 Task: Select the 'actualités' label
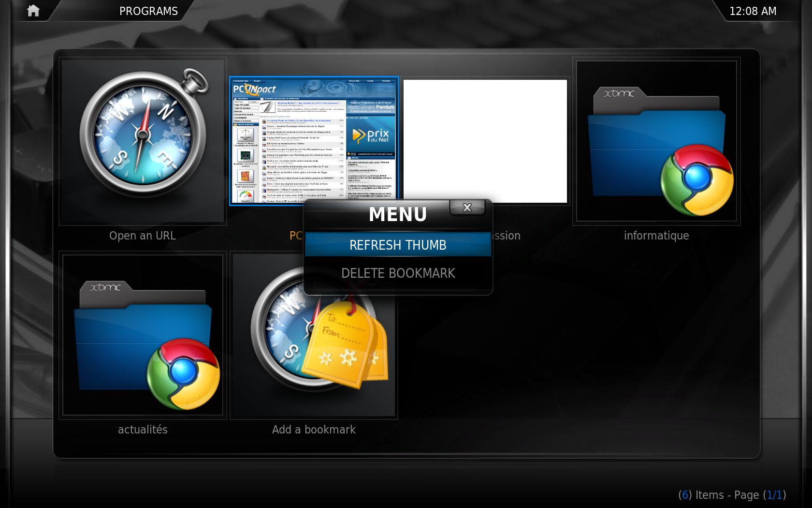pos(143,430)
